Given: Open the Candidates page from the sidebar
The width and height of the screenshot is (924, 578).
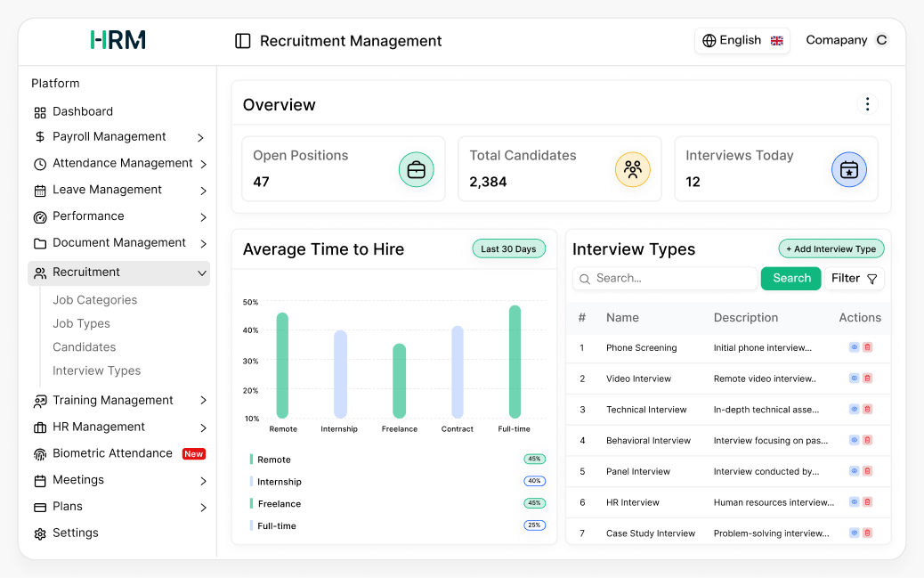Looking at the screenshot, I should pos(82,347).
